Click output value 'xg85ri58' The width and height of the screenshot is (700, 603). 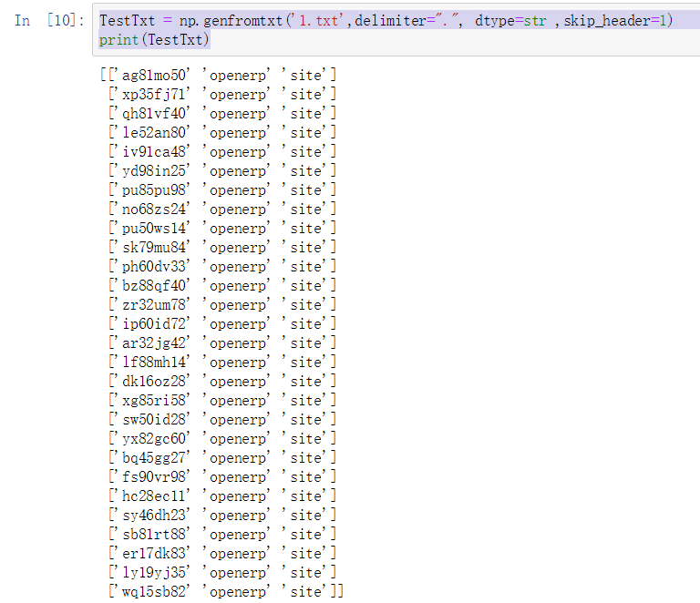point(154,401)
